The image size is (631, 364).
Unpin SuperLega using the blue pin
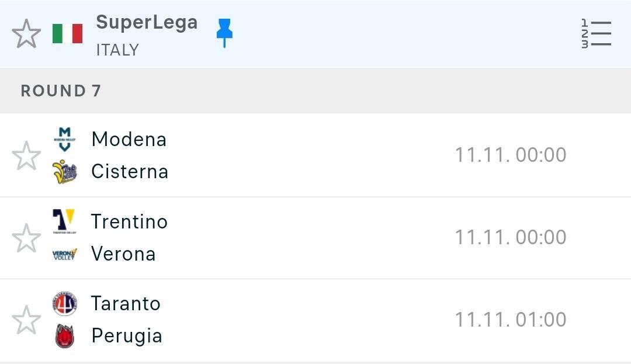point(224,33)
